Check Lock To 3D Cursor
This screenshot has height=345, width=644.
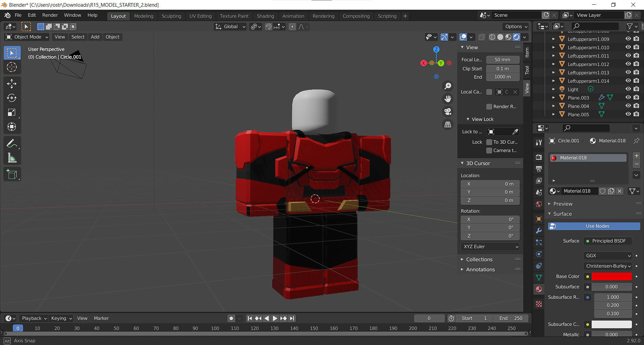(489, 142)
